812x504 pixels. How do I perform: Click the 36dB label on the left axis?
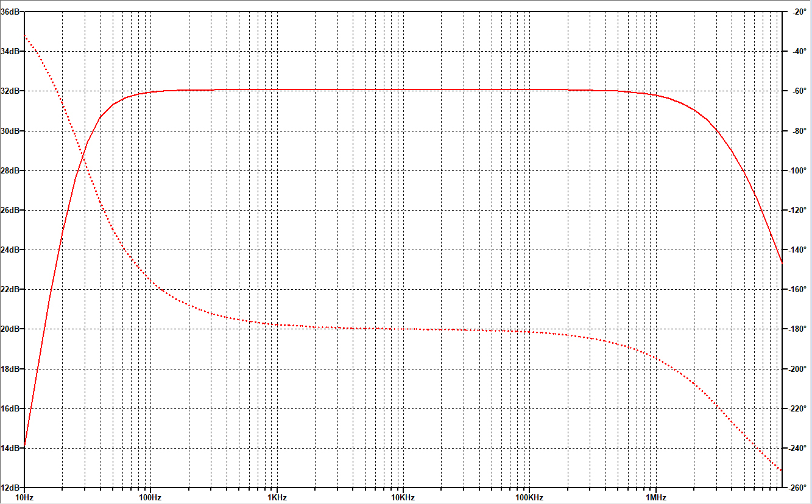(x=10, y=12)
